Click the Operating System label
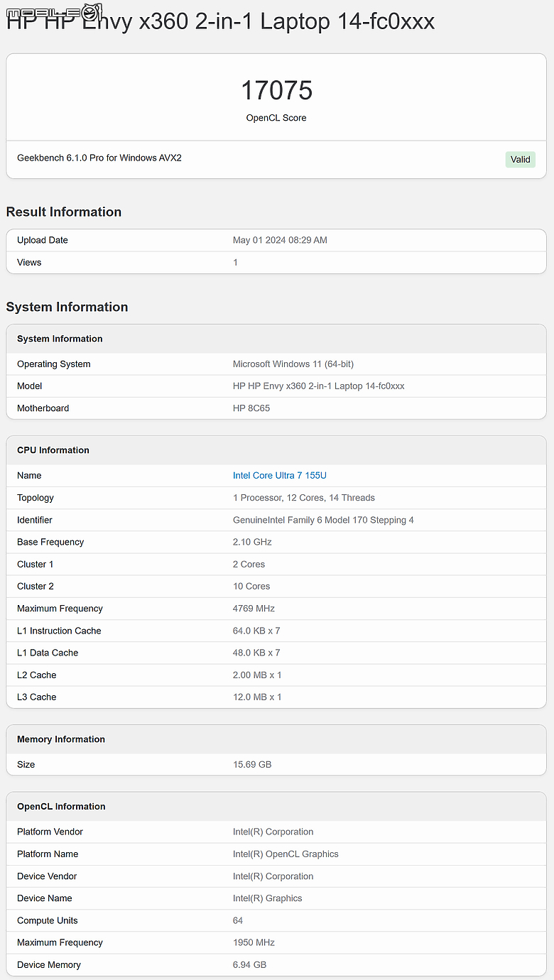The width and height of the screenshot is (554, 980). pyautogui.click(x=54, y=364)
